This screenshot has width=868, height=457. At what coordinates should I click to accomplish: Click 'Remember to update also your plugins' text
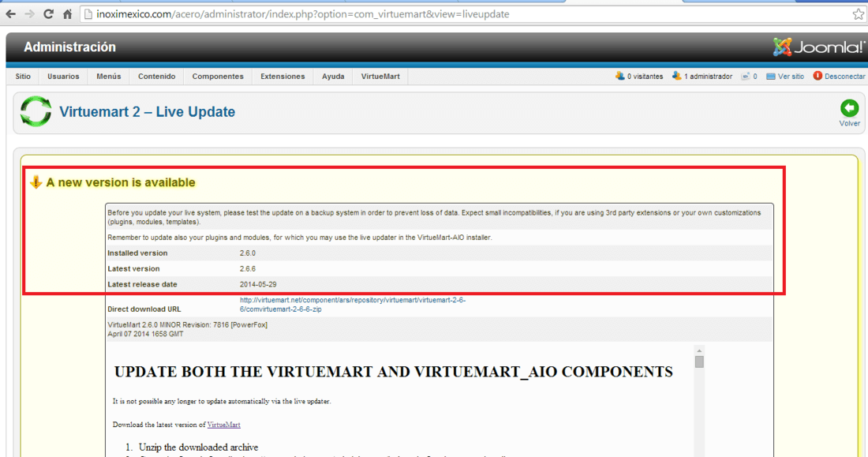[300, 238]
